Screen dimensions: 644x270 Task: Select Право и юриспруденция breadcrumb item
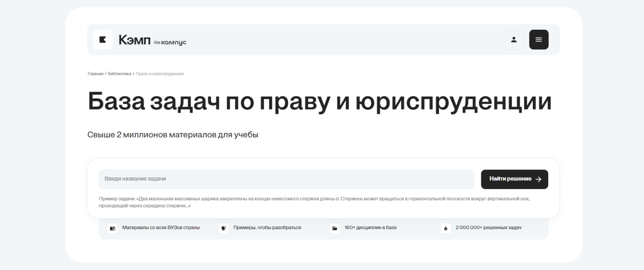click(x=160, y=74)
